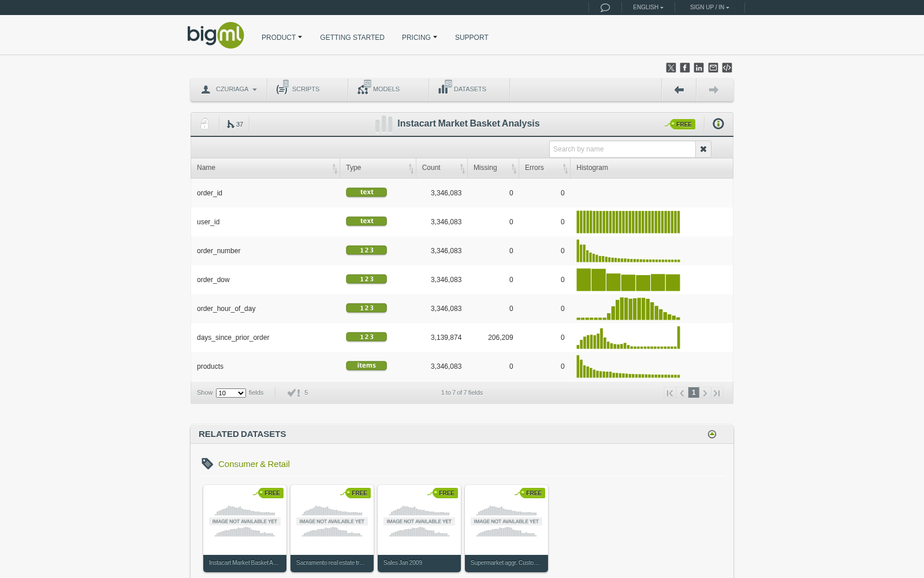Open the Consumer & Retail category link
Screen dimensions: 924x578
[x=254, y=464]
